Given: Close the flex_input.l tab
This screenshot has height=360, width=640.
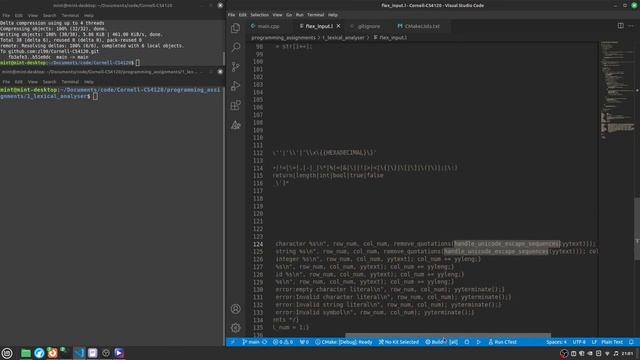Looking at the screenshot, I should 338,26.
